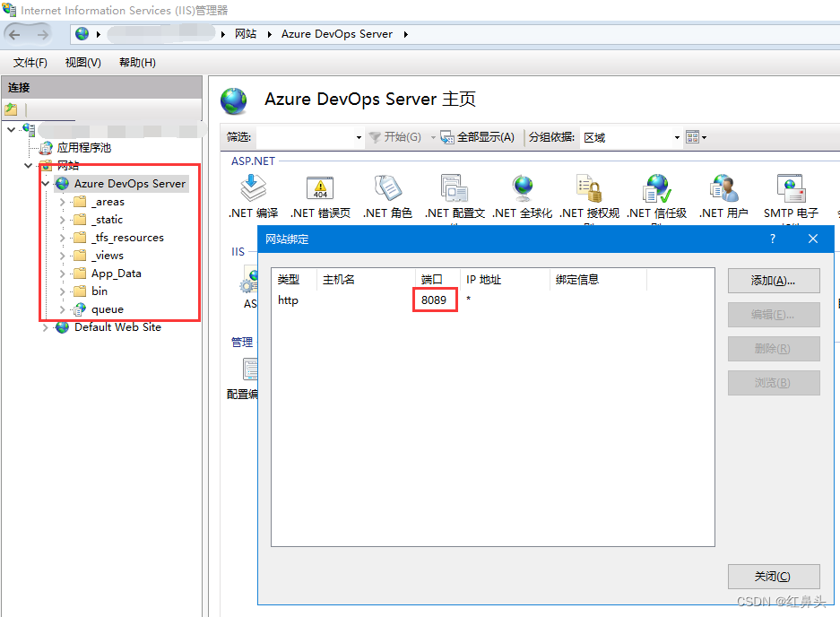840x617 pixels.
Task: Click the IP 地址 column header
Action: coord(505,279)
